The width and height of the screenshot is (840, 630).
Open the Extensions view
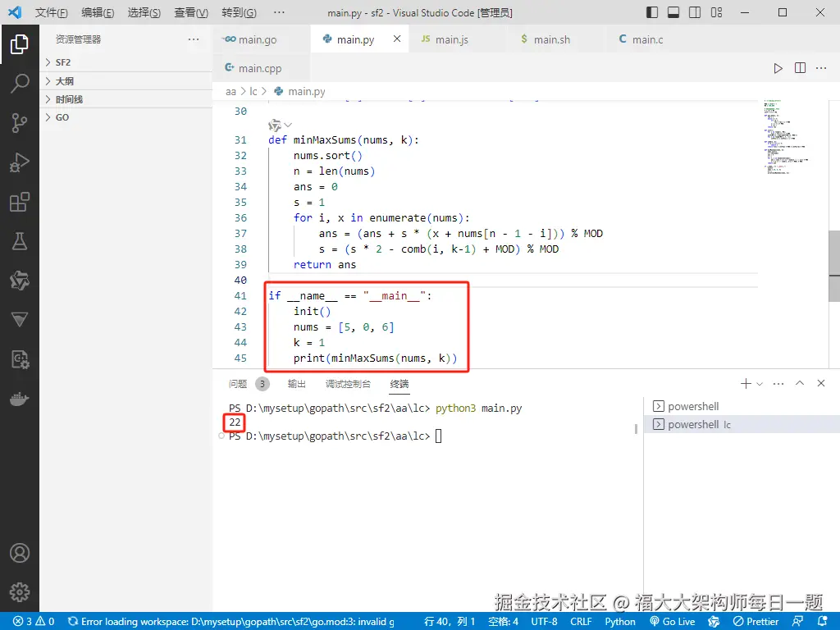(20, 202)
